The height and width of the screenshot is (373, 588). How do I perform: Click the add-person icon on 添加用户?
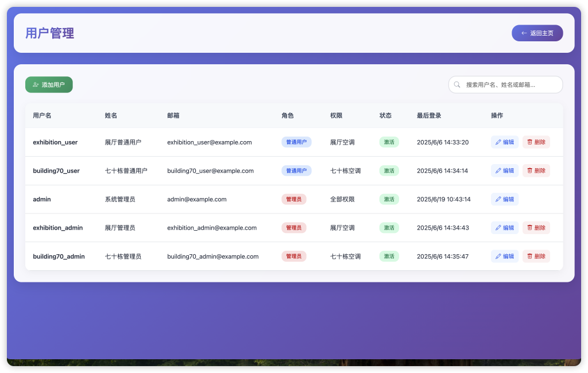point(36,85)
